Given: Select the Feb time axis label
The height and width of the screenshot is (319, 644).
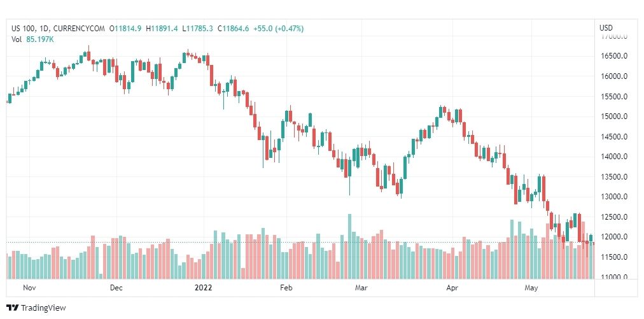Looking at the screenshot, I should [286, 288].
